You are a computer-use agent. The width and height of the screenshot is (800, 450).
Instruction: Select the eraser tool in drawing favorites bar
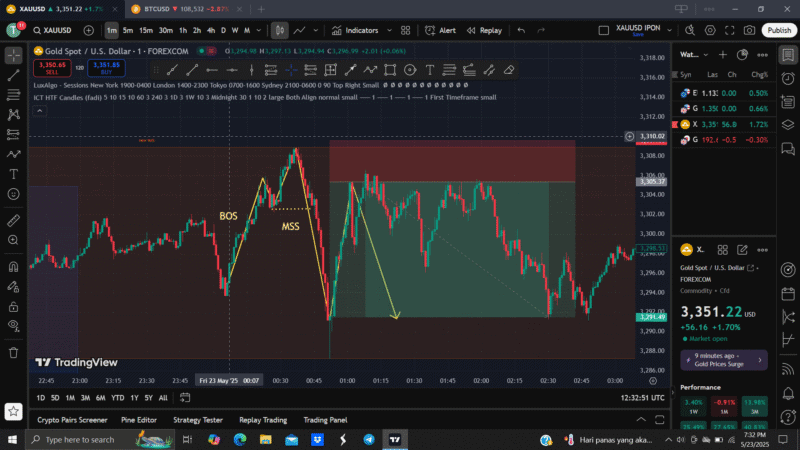(x=509, y=70)
